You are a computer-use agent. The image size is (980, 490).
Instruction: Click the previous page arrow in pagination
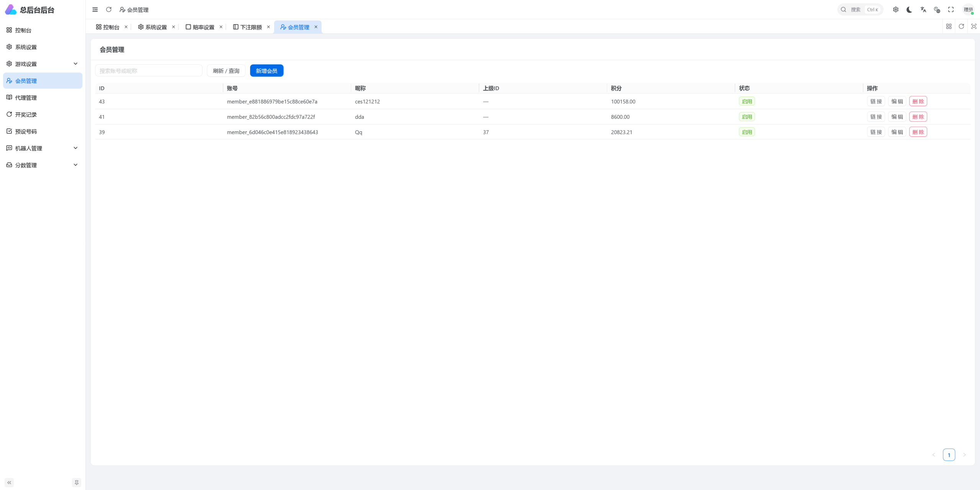(934, 455)
